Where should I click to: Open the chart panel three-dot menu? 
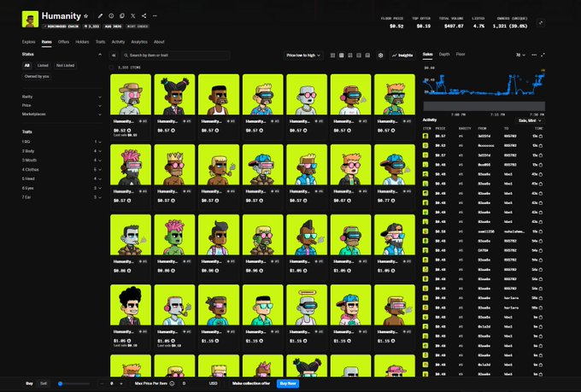pos(534,55)
